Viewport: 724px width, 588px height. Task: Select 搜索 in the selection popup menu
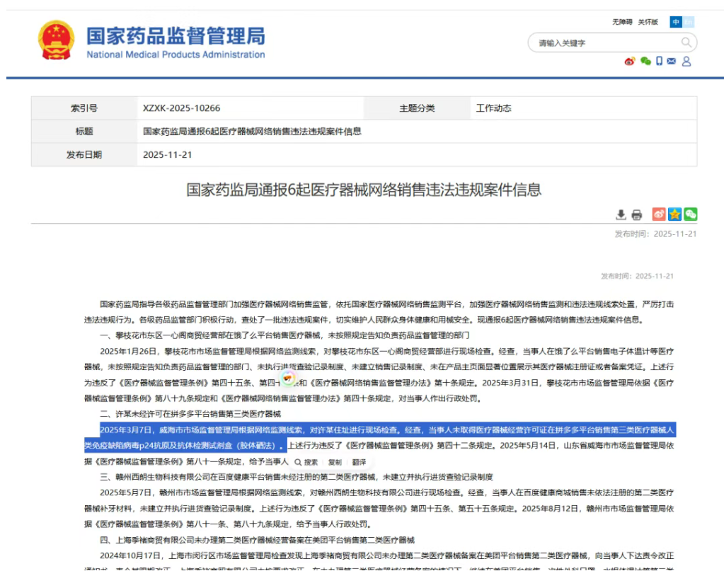click(306, 462)
